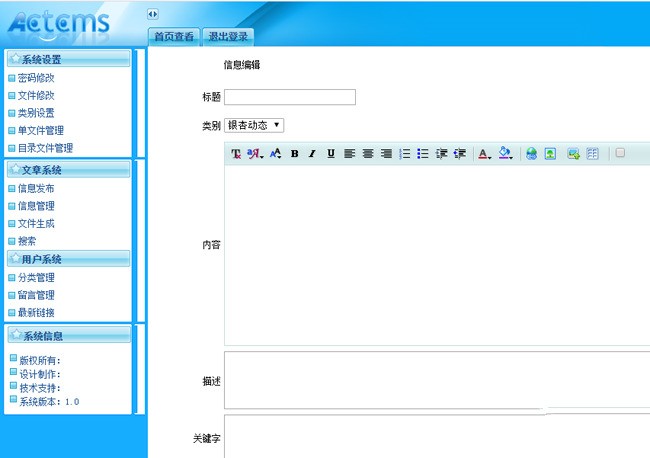650x458 pixels.
Task: Click 版权所有 text
Action: [x=40, y=361]
